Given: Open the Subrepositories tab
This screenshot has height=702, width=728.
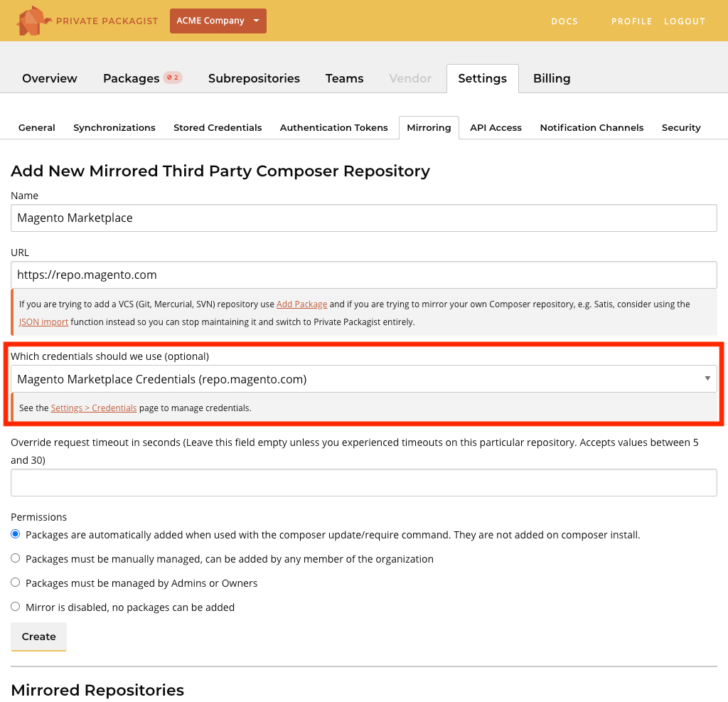Looking at the screenshot, I should coord(254,78).
